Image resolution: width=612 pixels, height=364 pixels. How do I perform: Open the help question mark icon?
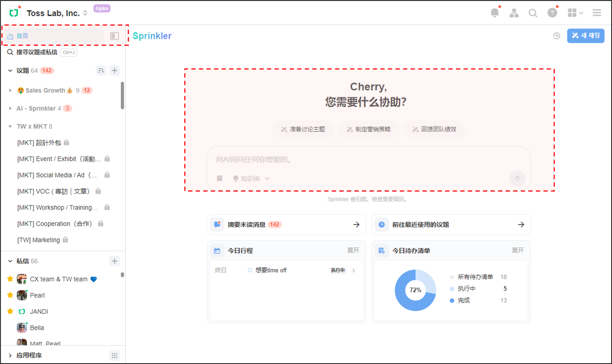pyautogui.click(x=552, y=13)
